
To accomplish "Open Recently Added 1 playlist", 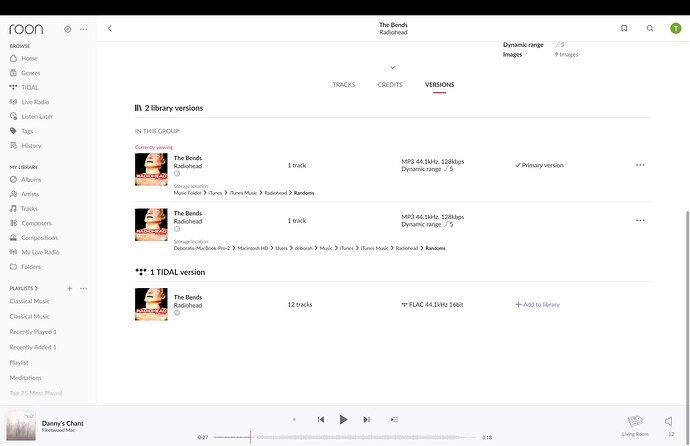I will coord(33,347).
